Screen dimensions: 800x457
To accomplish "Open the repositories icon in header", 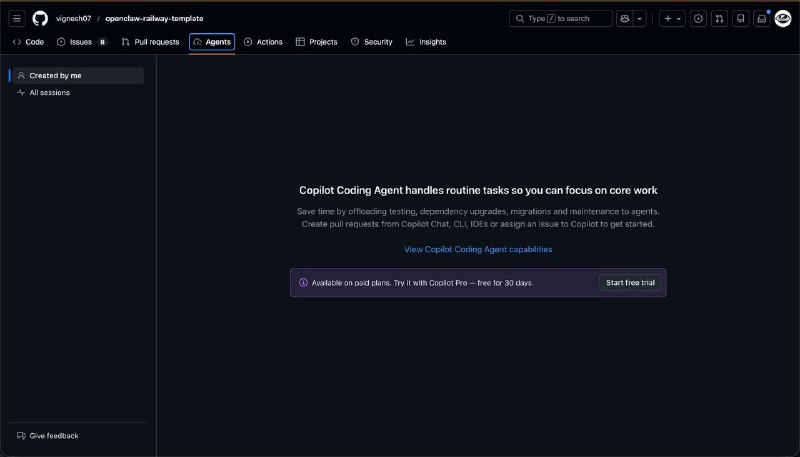I will point(740,18).
